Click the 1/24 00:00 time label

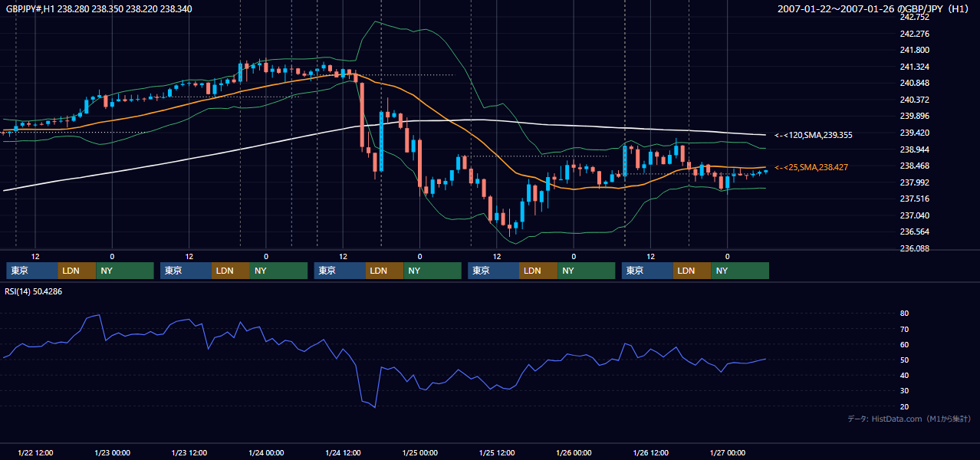(x=266, y=452)
